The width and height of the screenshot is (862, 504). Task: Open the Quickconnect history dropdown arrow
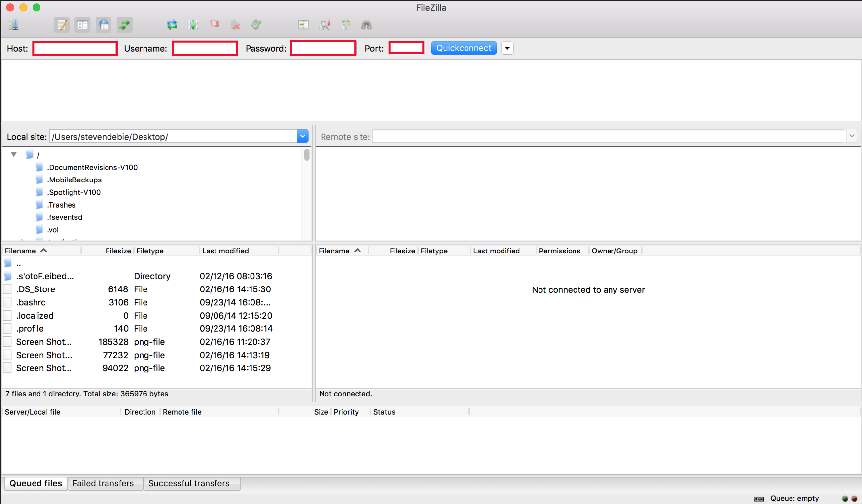point(507,48)
